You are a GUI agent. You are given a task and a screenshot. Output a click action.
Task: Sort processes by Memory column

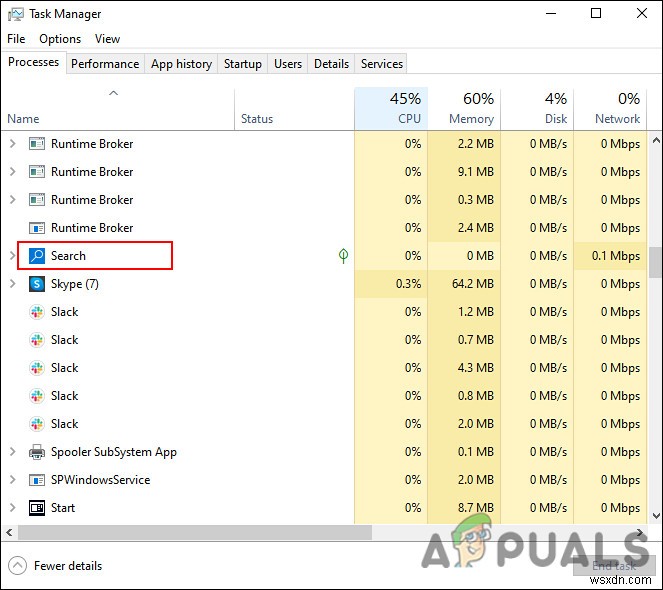pyautogui.click(x=464, y=109)
